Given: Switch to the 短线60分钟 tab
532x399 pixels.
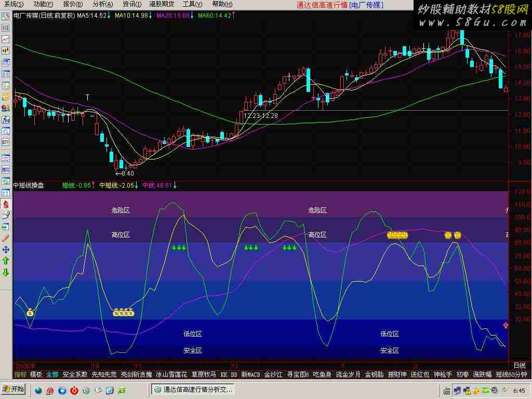Looking at the screenshot, I should tap(512, 375).
